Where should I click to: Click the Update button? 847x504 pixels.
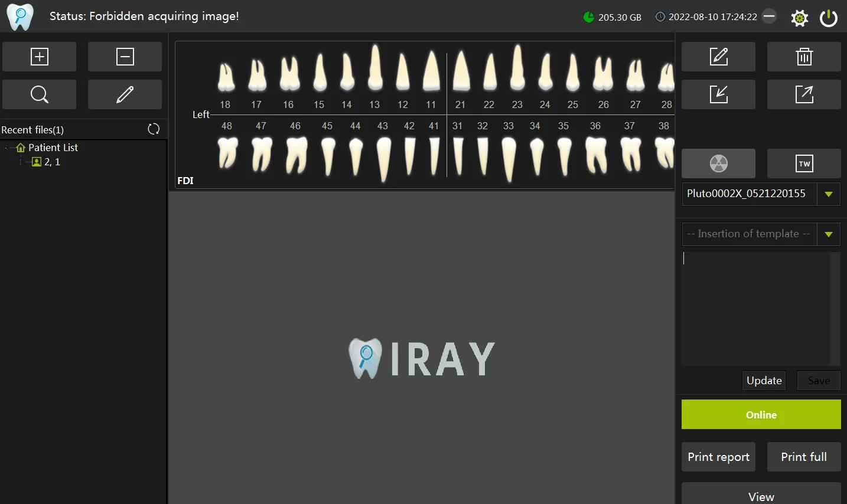coord(764,380)
